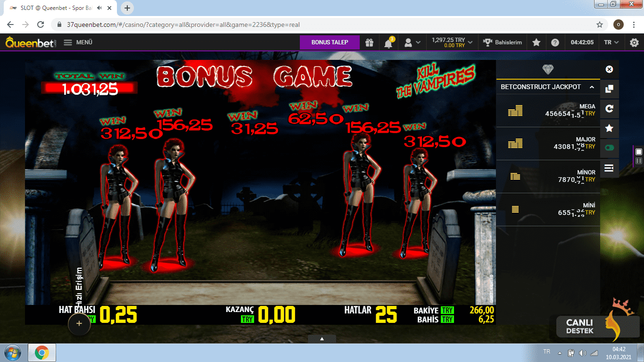Screen dimensions: 644x362
Task: Close the SLOT @ Queenbet tab
Action: click(110, 8)
